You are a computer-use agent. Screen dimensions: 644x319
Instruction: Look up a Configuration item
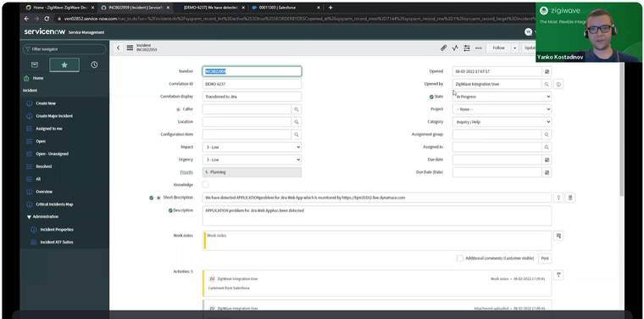pyautogui.click(x=296, y=134)
